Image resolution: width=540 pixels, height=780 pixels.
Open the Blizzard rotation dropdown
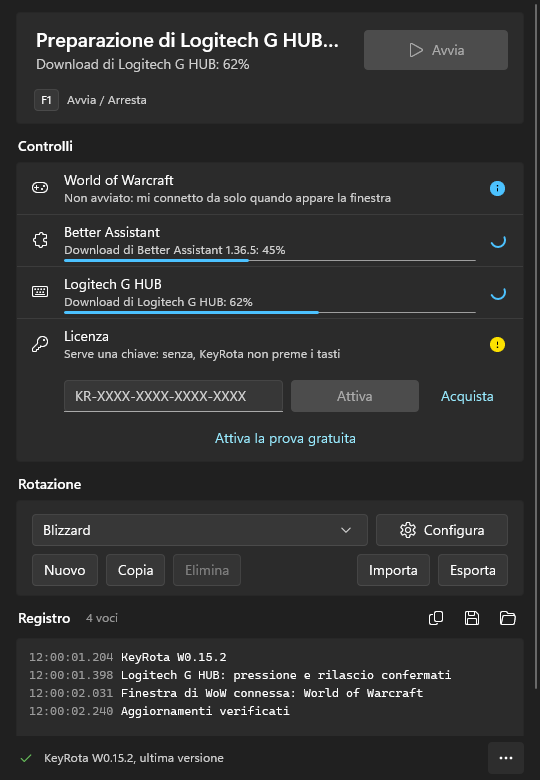(199, 530)
